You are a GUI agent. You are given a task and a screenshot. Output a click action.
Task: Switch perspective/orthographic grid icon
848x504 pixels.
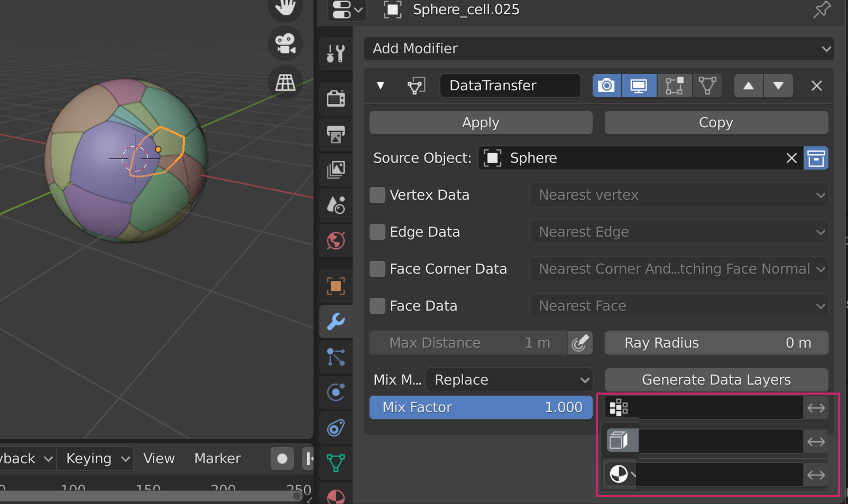tap(285, 82)
